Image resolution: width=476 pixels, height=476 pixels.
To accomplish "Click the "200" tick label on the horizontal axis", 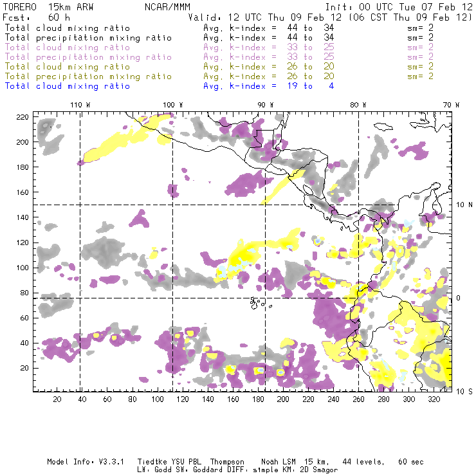I will tap(283, 399).
